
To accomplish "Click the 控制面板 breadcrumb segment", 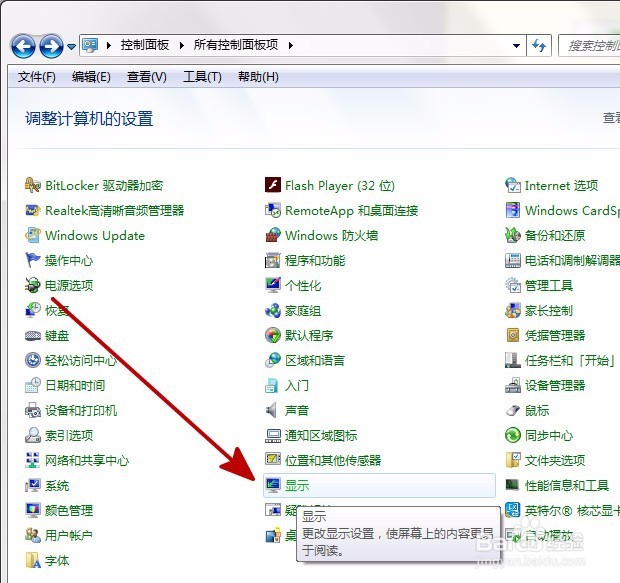I will [145, 45].
